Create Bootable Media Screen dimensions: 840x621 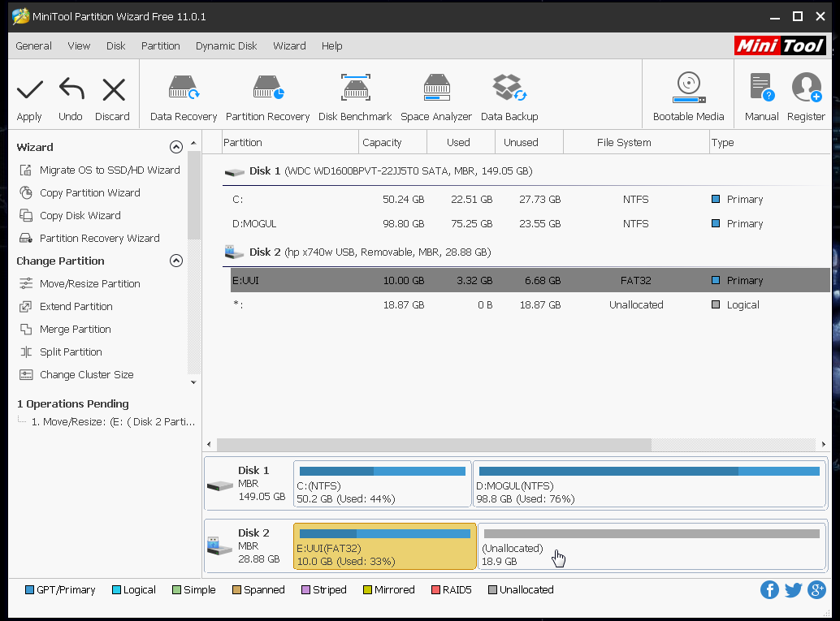pos(688,97)
